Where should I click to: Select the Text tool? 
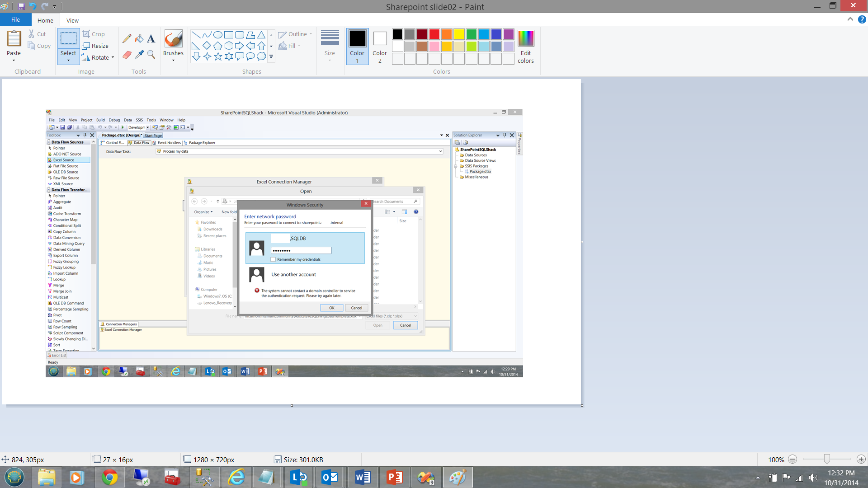click(x=151, y=39)
